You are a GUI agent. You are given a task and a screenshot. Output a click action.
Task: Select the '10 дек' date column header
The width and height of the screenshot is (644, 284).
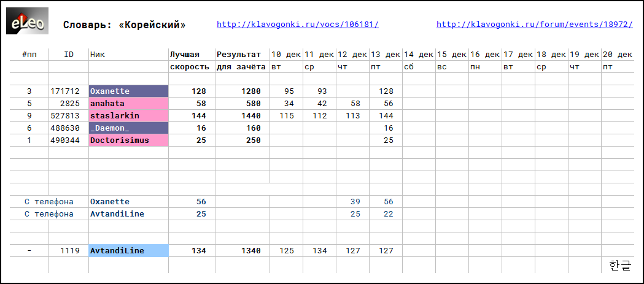point(286,55)
